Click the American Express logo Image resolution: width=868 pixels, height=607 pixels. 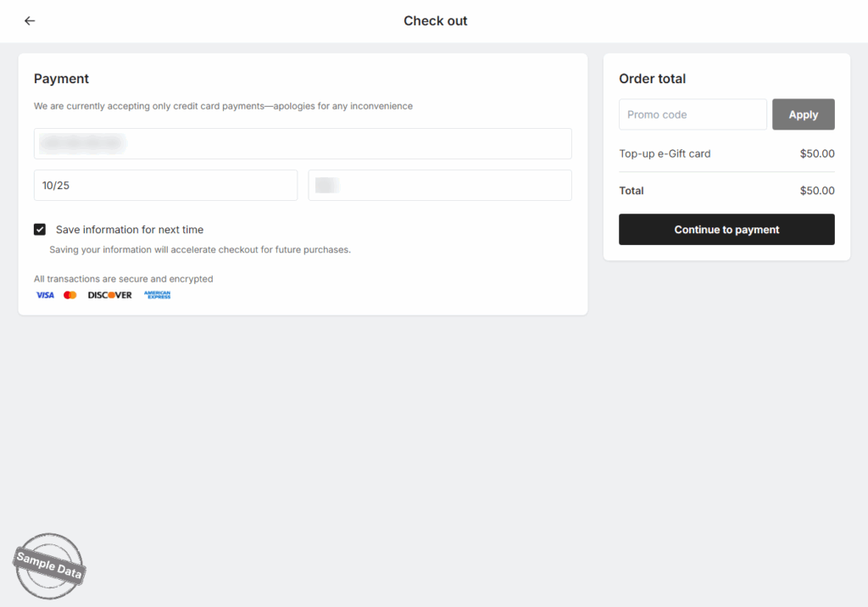[x=158, y=295]
